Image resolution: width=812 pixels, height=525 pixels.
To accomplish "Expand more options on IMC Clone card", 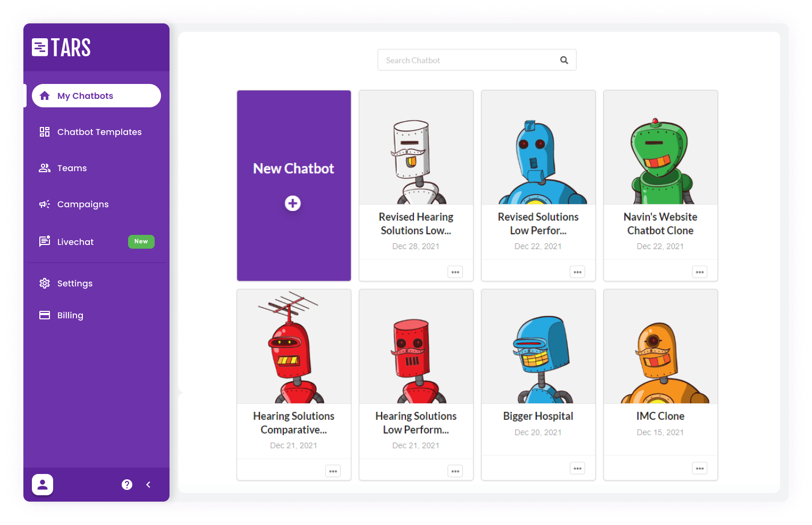I will 699,468.
